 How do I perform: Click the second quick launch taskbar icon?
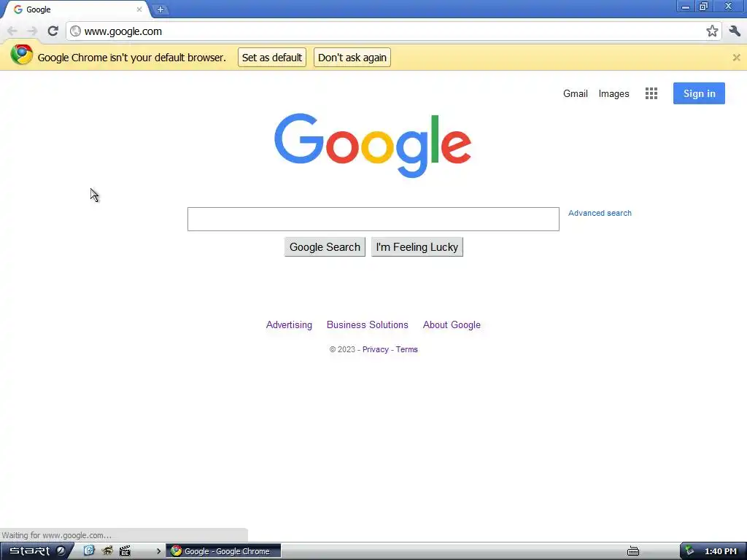pos(107,551)
